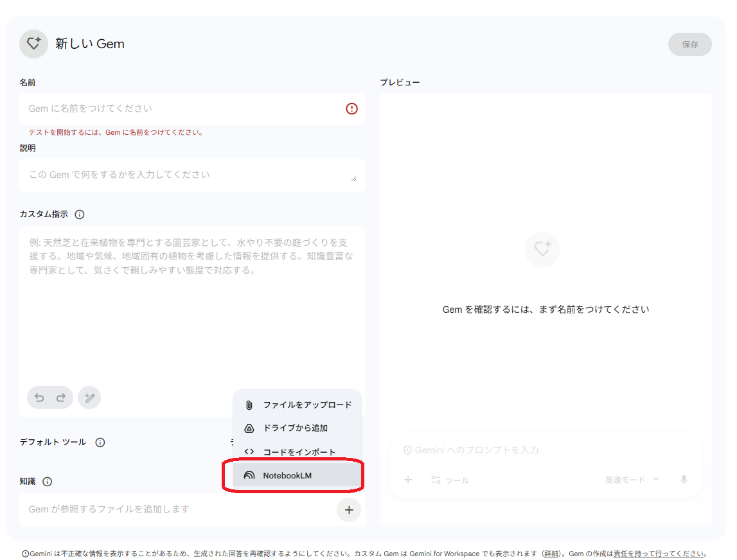
Task: Click the undo arrow icon
Action: pos(39,398)
